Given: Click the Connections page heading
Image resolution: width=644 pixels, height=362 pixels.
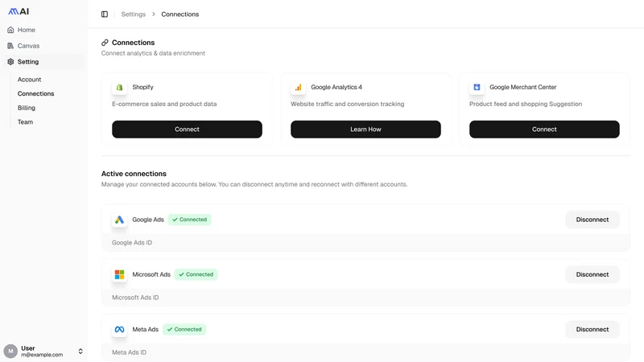Looking at the screenshot, I should [x=133, y=43].
